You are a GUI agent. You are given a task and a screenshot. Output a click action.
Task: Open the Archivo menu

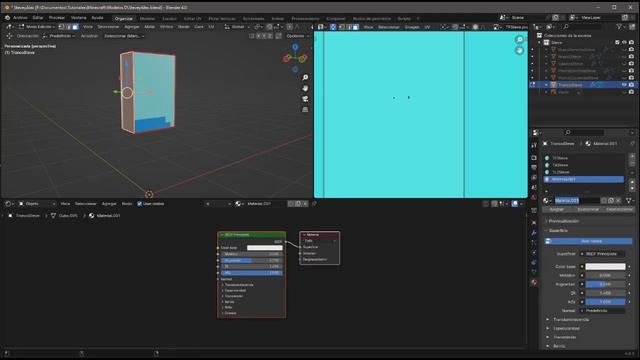(20, 18)
